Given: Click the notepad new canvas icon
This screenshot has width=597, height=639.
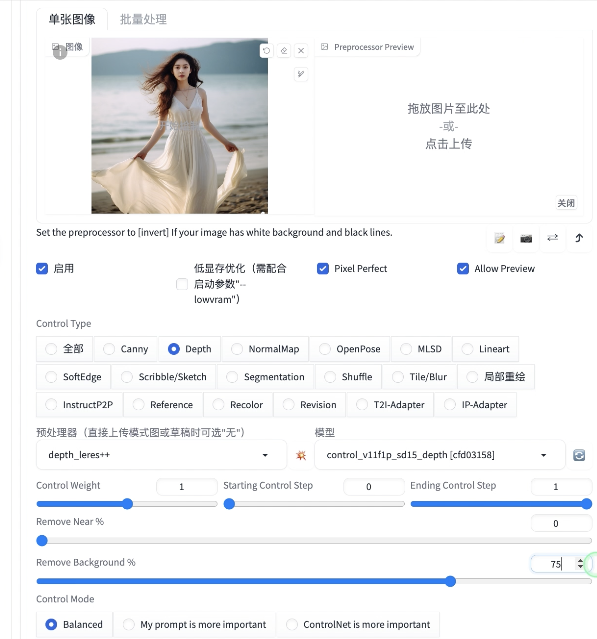Looking at the screenshot, I should click(x=500, y=238).
